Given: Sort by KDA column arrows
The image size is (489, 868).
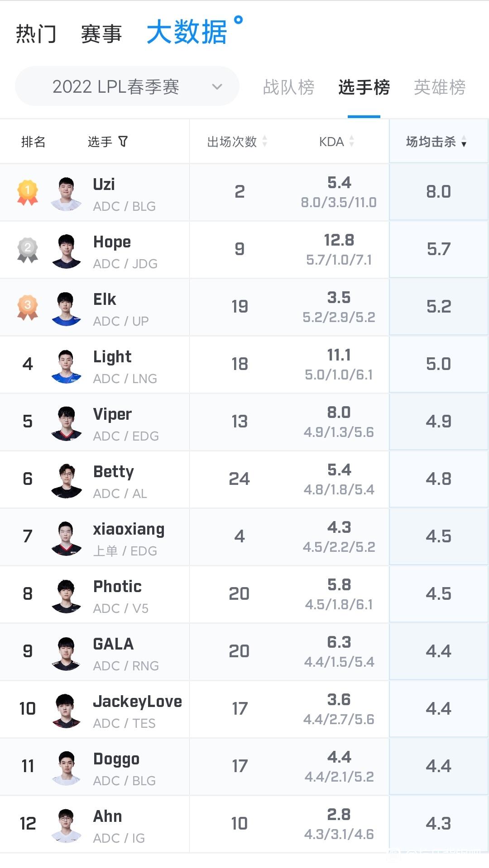Looking at the screenshot, I should [352, 142].
